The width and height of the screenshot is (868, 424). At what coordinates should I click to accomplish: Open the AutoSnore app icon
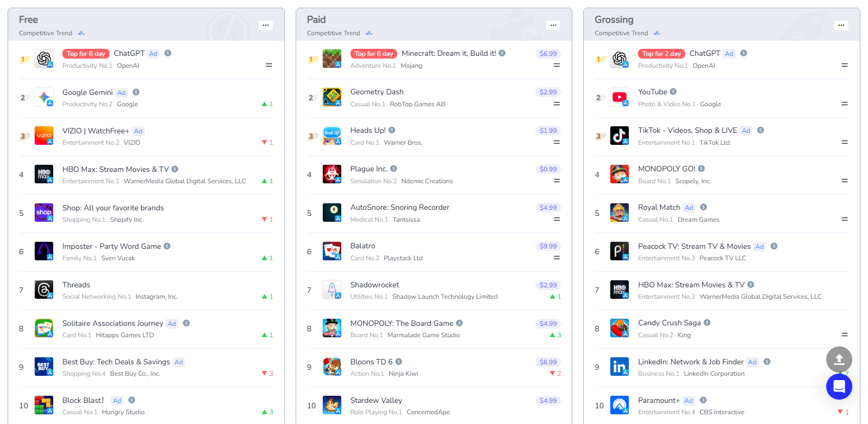coord(332,213)
